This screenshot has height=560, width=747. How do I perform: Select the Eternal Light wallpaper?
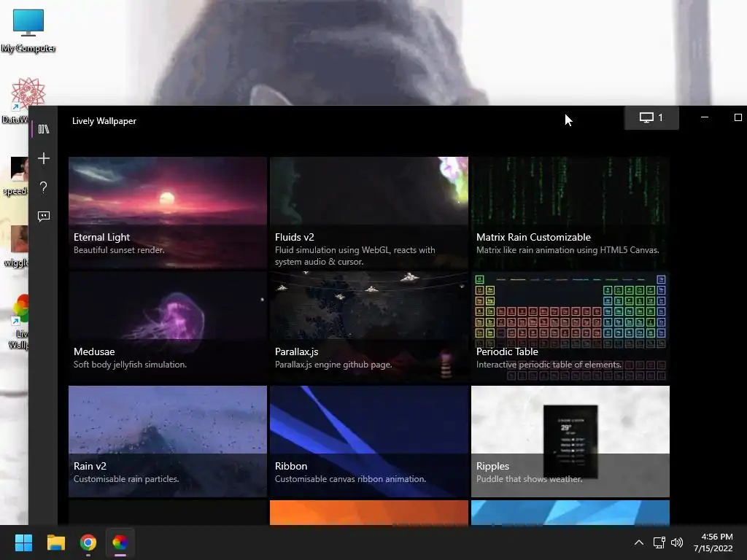[168, 212]
